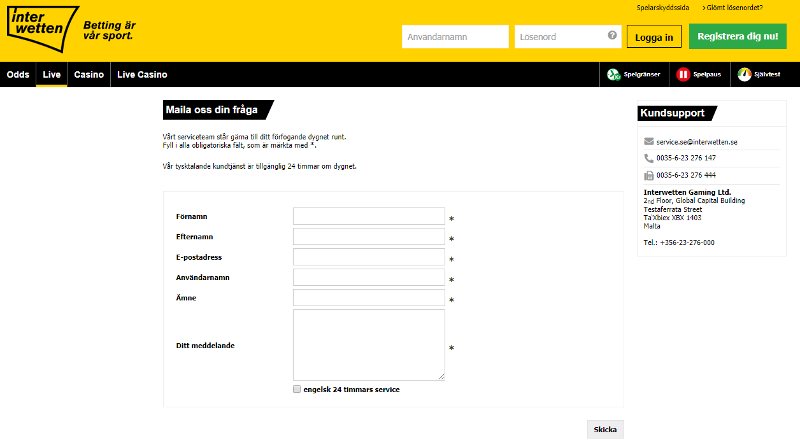Click the email envelope icon in Kundsupport
The height and width of the screenshot is (443, 800).
coord(648,141)
